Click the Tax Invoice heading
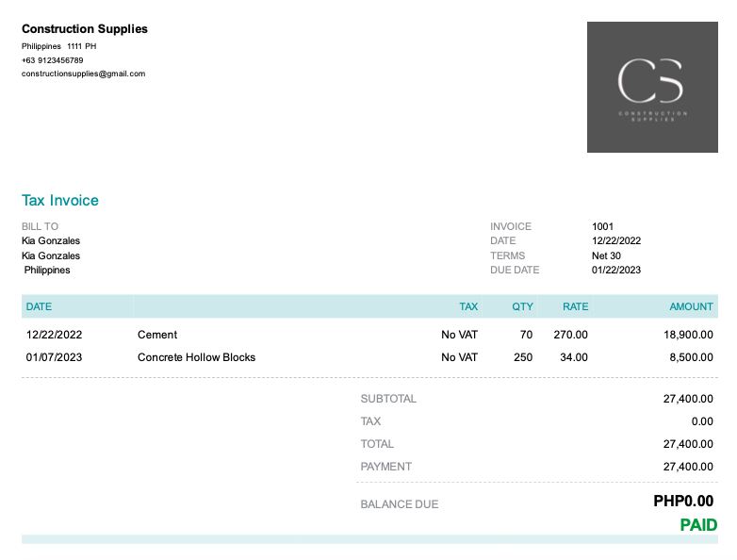This screenshot has width=737, height=560. pyautogui.click(x=60, y=200)
